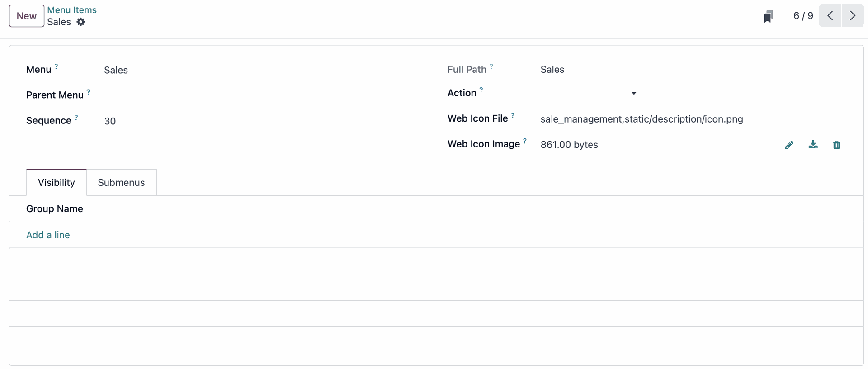The width and height of the screenshot is (868, 369).
Task: Click the Web Icon File path field
Action: 642,119
